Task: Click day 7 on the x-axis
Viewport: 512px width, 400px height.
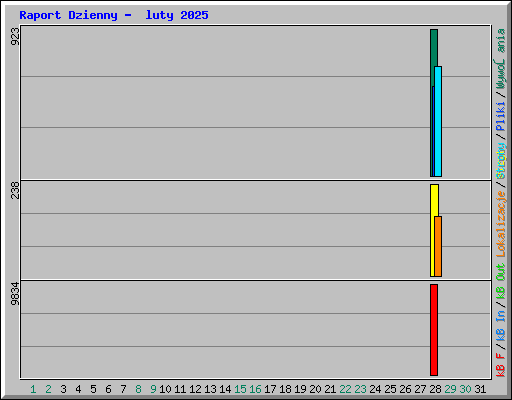Action: [123, 389]
